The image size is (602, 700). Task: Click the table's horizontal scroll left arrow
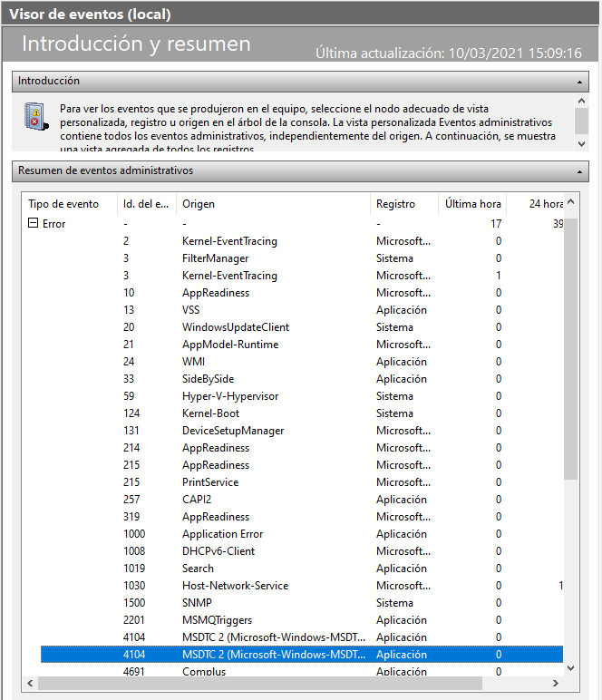(x=30, y=683)
